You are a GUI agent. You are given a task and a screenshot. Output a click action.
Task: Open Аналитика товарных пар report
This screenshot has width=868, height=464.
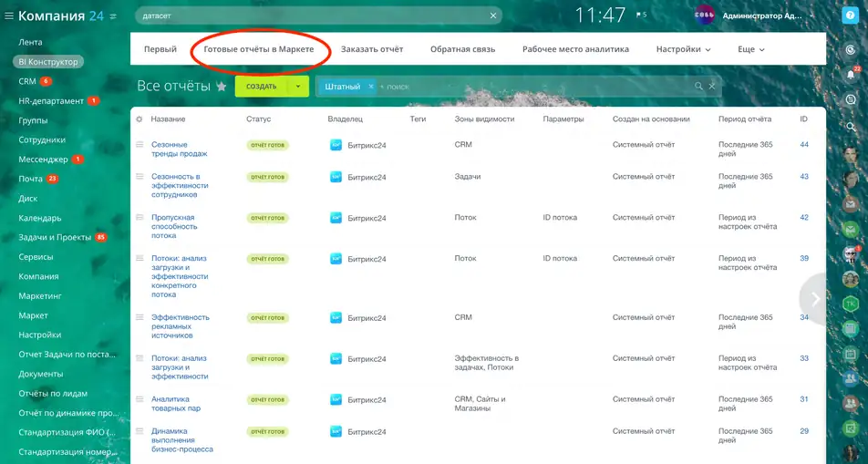click(176, 404)
